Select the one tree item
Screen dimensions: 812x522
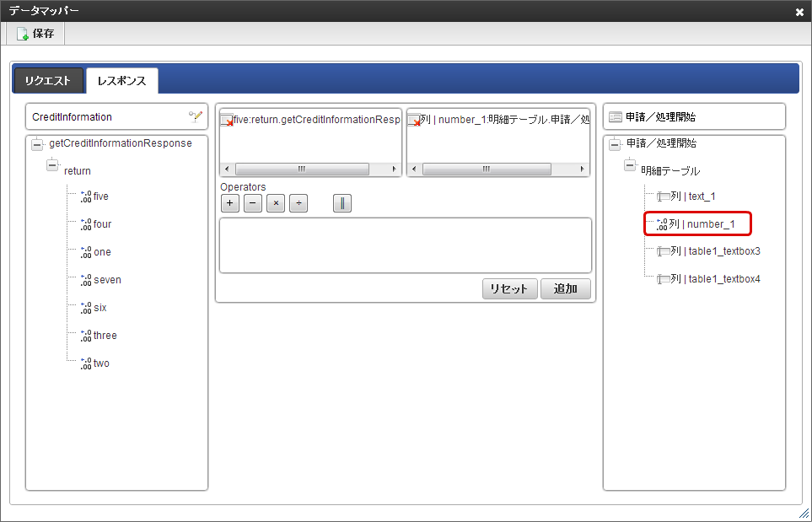pyautogui.click(x=103, y=252)
